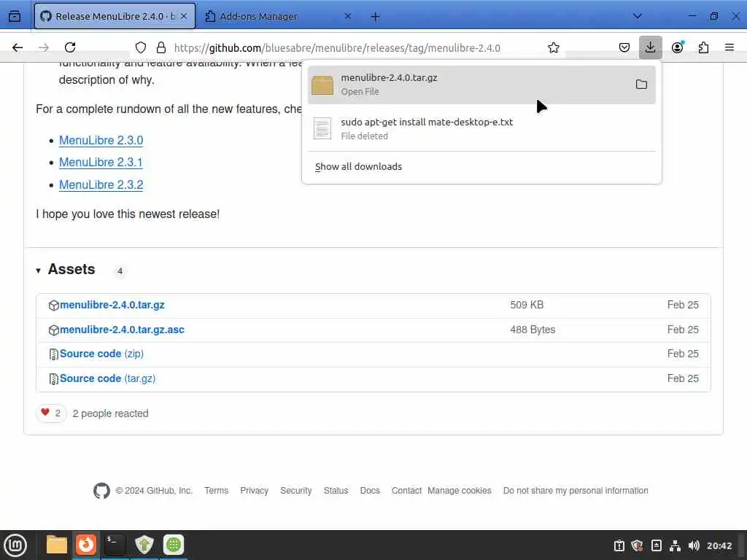The image size is (747, 560).
Task: Open the Terms footer link
Action: click(216, 491)
